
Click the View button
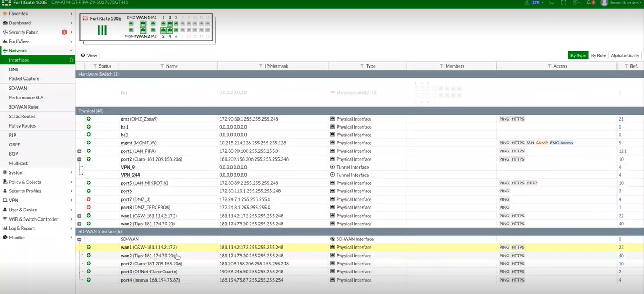[89, 55]
